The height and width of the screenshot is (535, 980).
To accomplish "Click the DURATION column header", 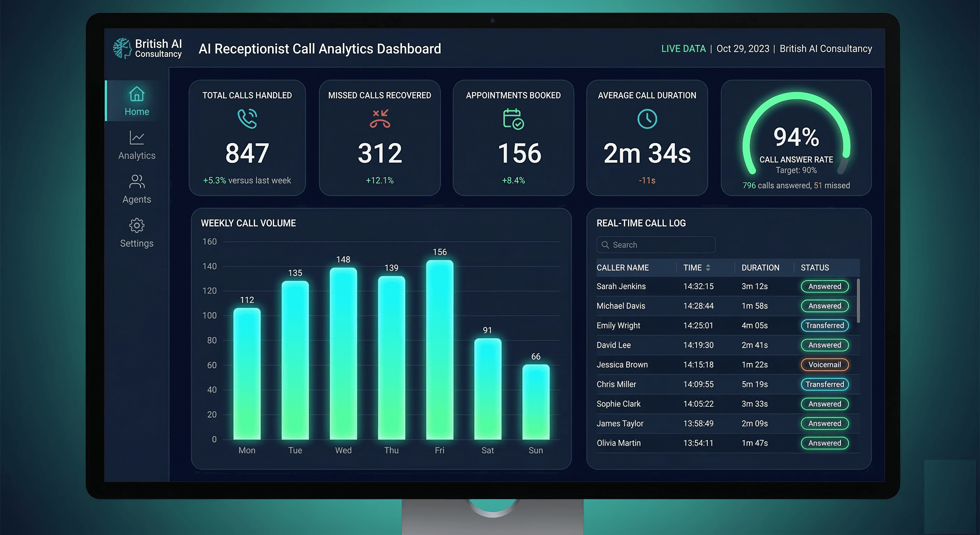I will click(760, 268).
